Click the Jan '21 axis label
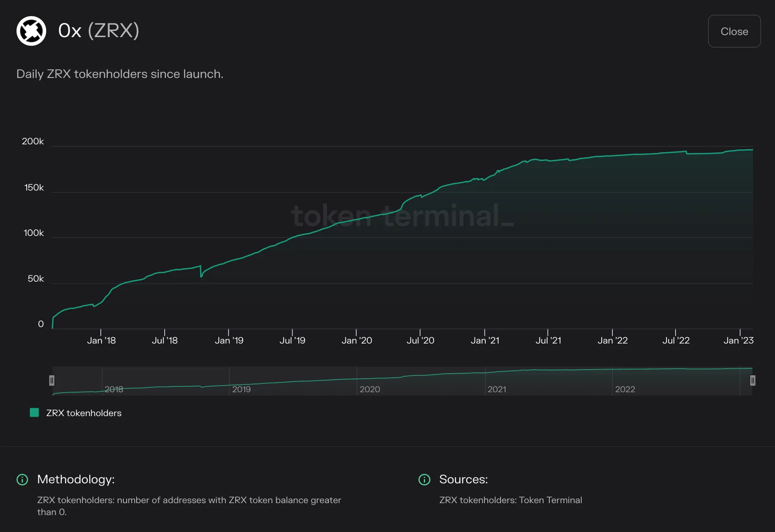Image resolution: width=775 pixels, height=532 pixels. [485, 340]
